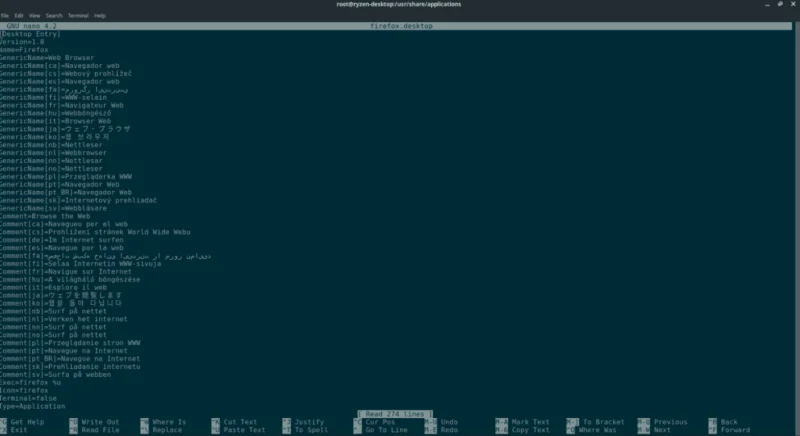Click the Mark Text shortcut label
Screen dimensions: 800x436
531,422
